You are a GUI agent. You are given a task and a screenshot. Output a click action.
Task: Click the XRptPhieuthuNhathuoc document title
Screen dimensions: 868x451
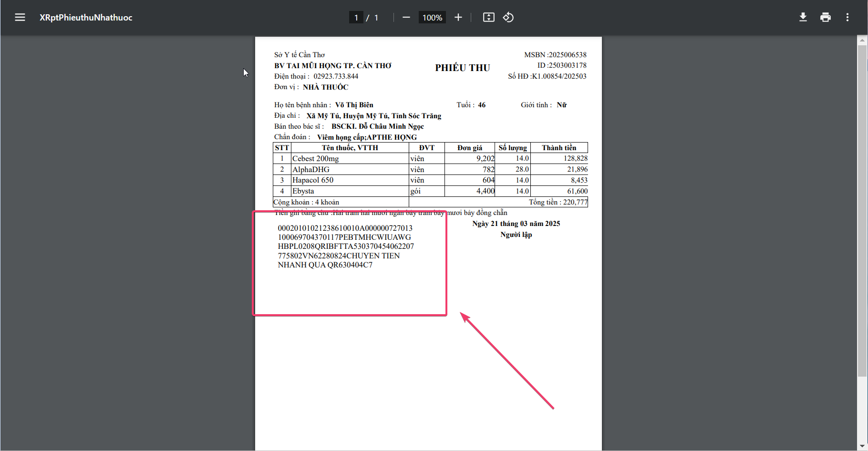click(86, 18)
